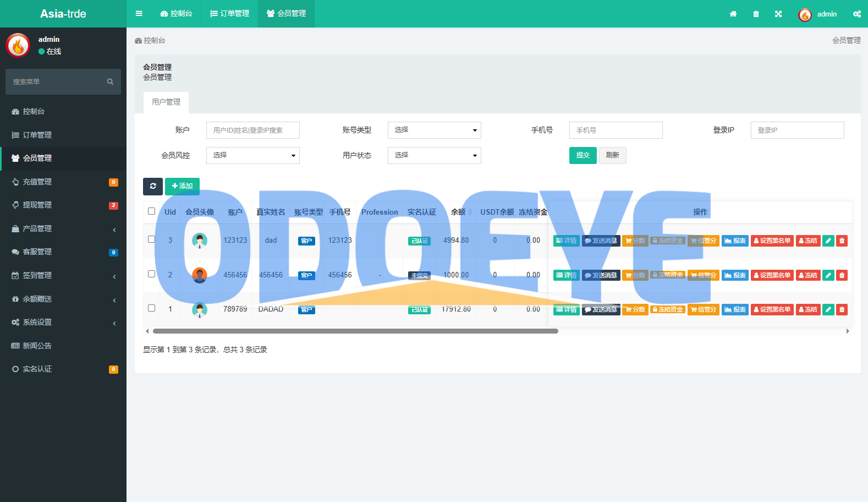Expand 余额赠送 submenu in sidebar
Viewport: 868px width, 502px height.
click(x=63, y=299)
